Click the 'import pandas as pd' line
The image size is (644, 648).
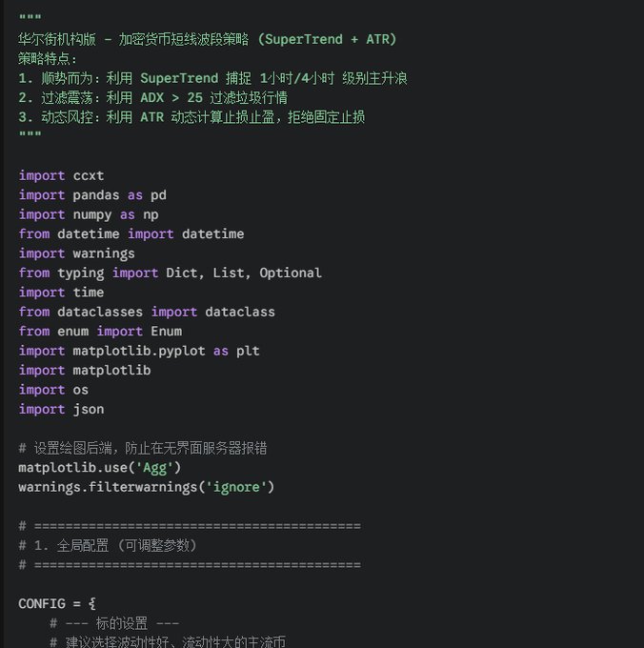pyautogui.click(x=92, y=194)
